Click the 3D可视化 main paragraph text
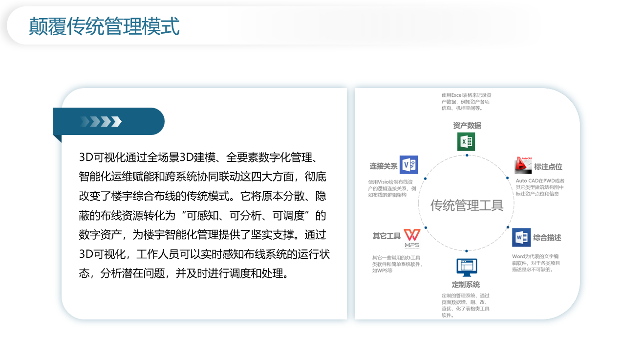The height and width of the screenshot is (362, 644). pos(204,215)
